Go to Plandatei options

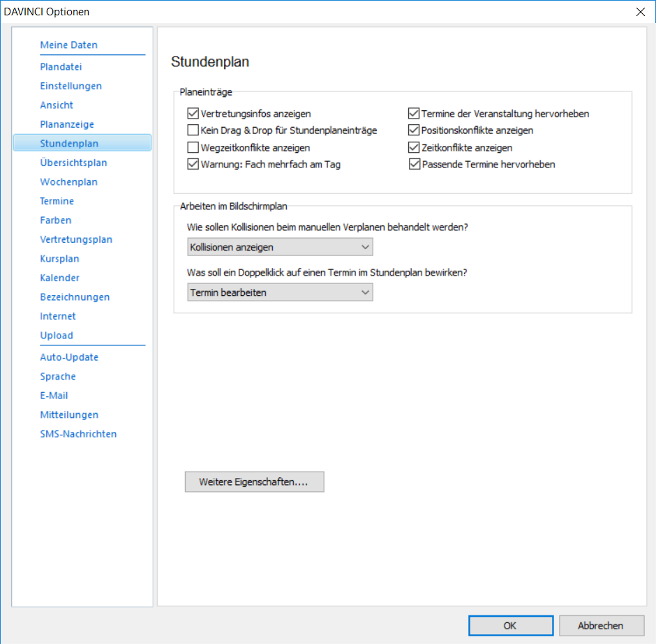[x=61, y=66]
